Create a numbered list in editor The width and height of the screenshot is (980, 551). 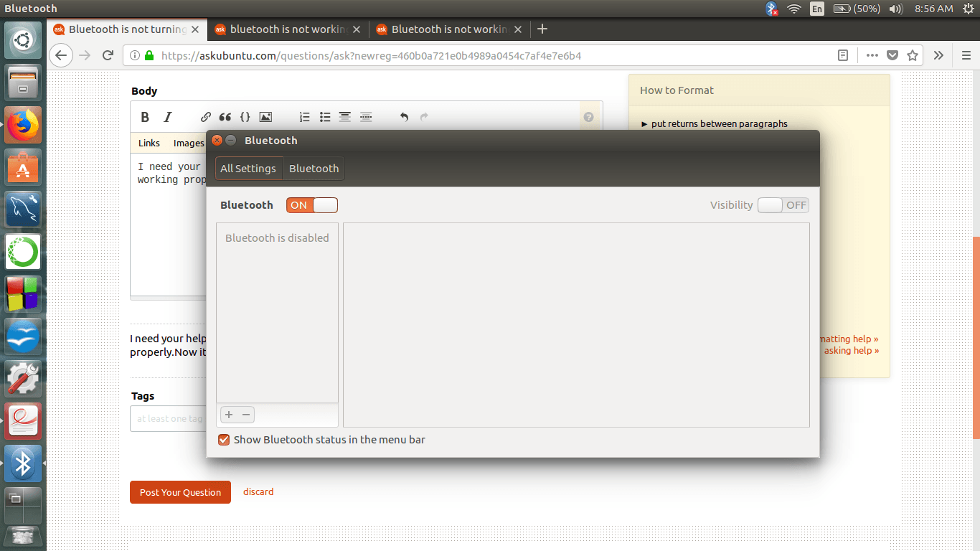pos(305,117)
